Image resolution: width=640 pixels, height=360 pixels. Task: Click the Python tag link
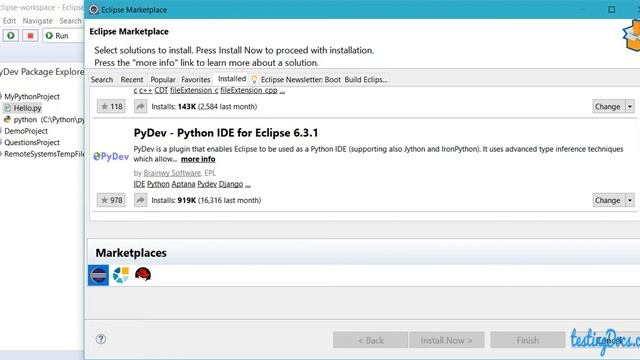click(158, 184)
